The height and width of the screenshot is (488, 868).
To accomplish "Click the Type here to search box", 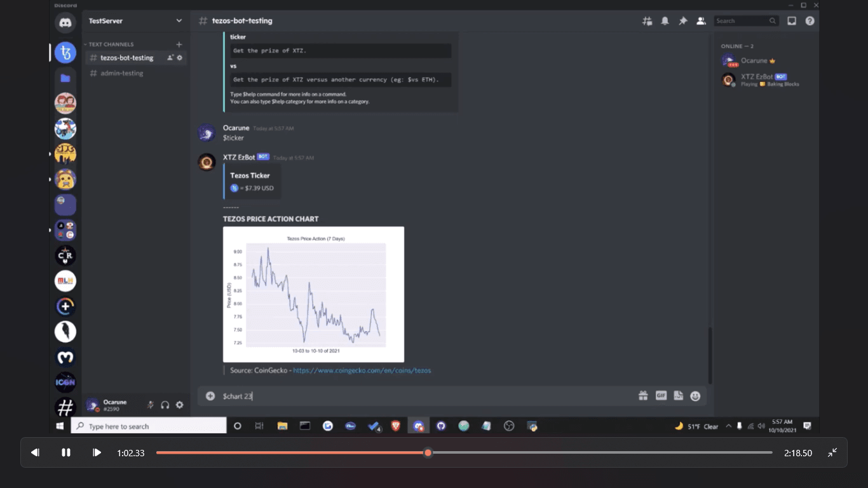I will pos(148,426).
